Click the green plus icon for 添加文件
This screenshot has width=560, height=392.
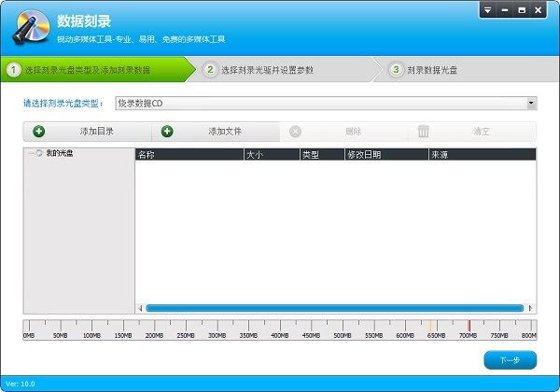coord(167,132)
